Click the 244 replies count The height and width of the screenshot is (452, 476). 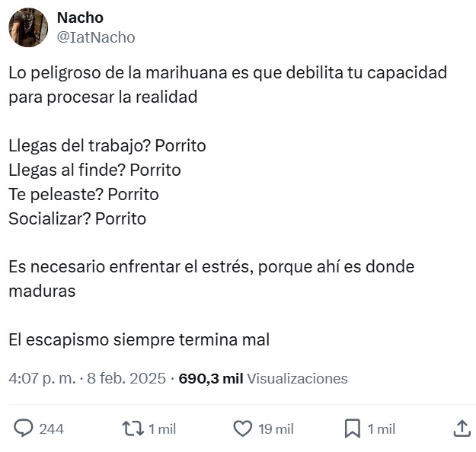pyautogui.click(x=51, y=429)
